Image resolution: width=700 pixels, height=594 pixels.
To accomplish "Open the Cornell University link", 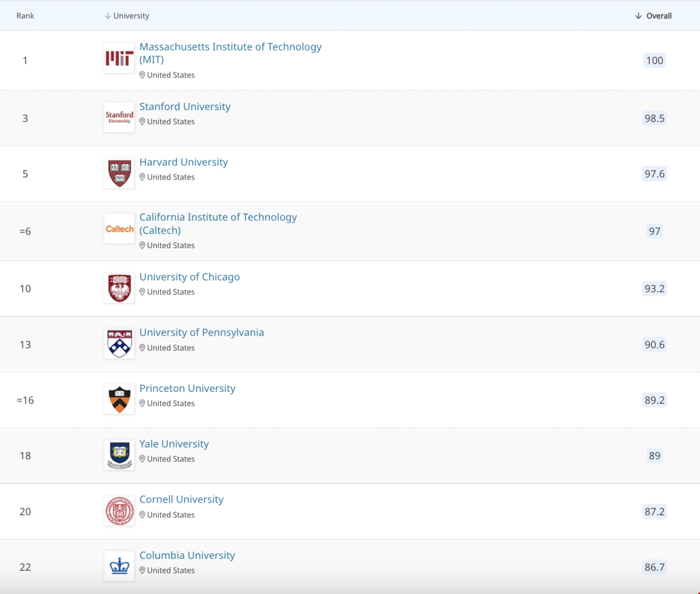I will point(181,499).
